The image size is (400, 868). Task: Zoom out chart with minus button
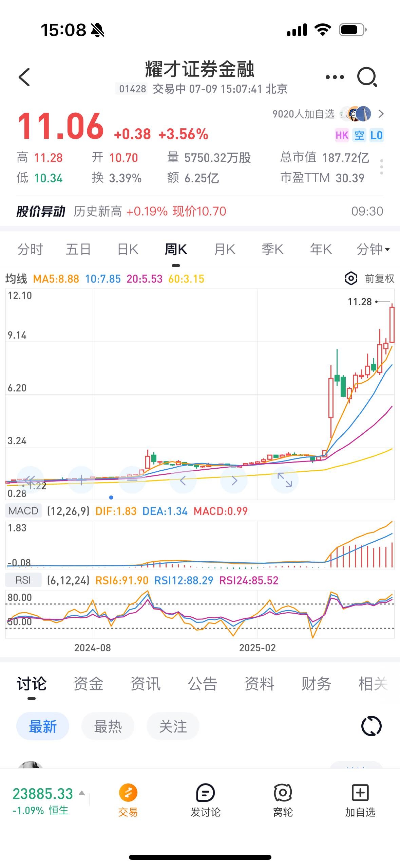pyautogui.click(x=132, y=480)
